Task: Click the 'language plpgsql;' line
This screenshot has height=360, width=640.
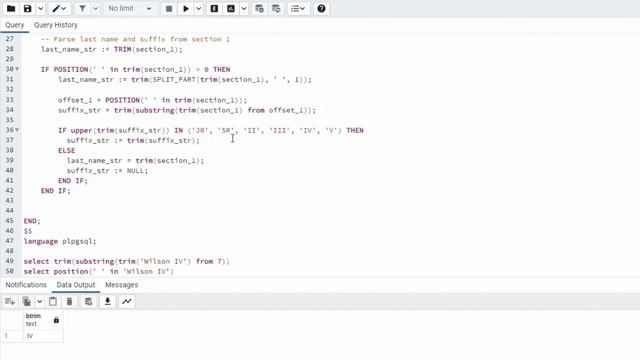Action: [x=60, y=241]
